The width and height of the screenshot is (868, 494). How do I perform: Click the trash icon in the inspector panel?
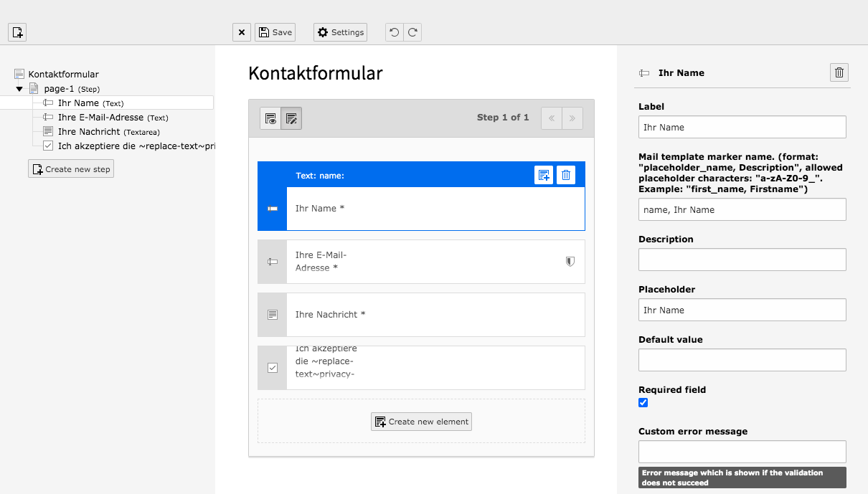click(839, 72)
